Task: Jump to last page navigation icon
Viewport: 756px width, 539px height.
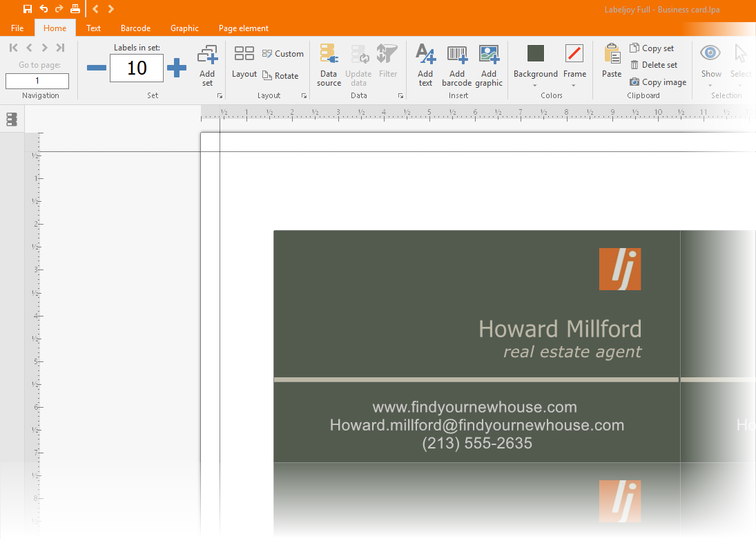Action: (x=60, y=47)
